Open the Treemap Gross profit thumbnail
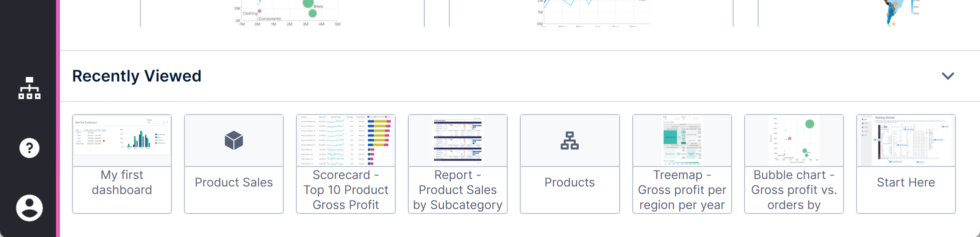The image size is (980, 237). tap(682, 140)
